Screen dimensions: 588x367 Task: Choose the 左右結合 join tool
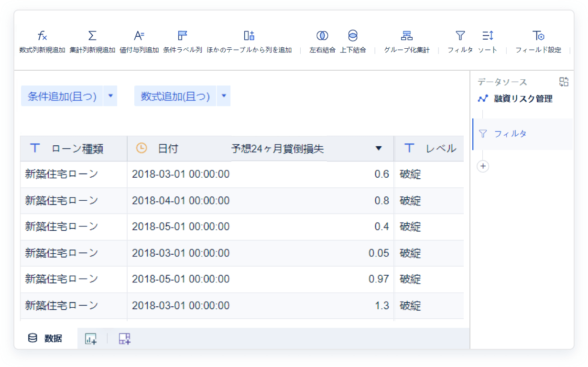pos(322,36)
